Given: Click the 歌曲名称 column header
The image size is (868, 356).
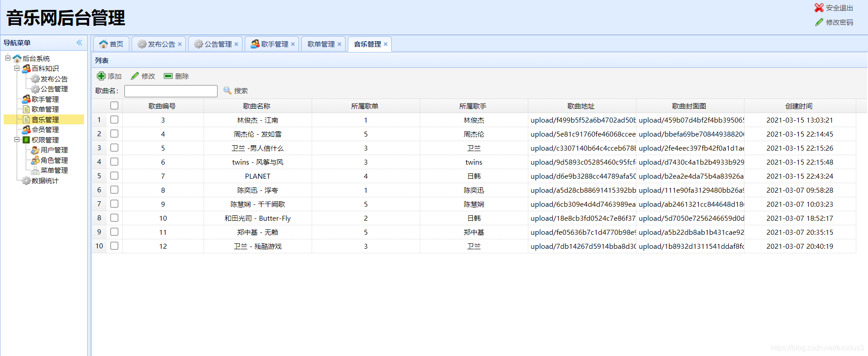Looking at the screenshot, I should pos(257,106).
